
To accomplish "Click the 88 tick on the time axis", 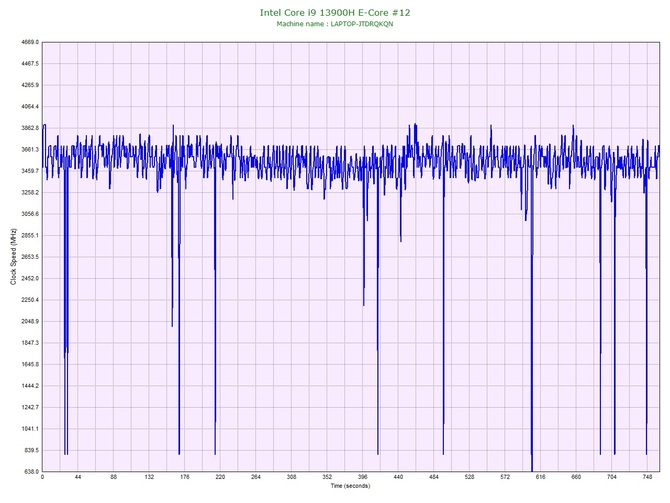I will point(113,477).
